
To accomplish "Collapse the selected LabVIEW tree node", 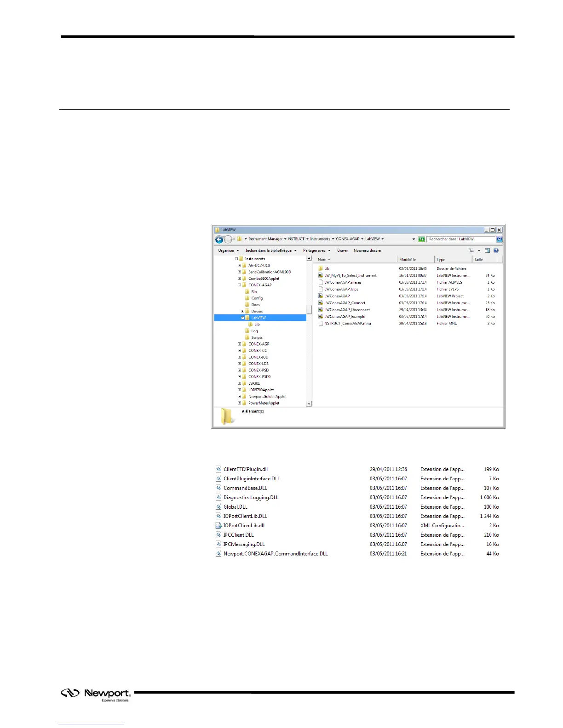I will pos(242,318).
